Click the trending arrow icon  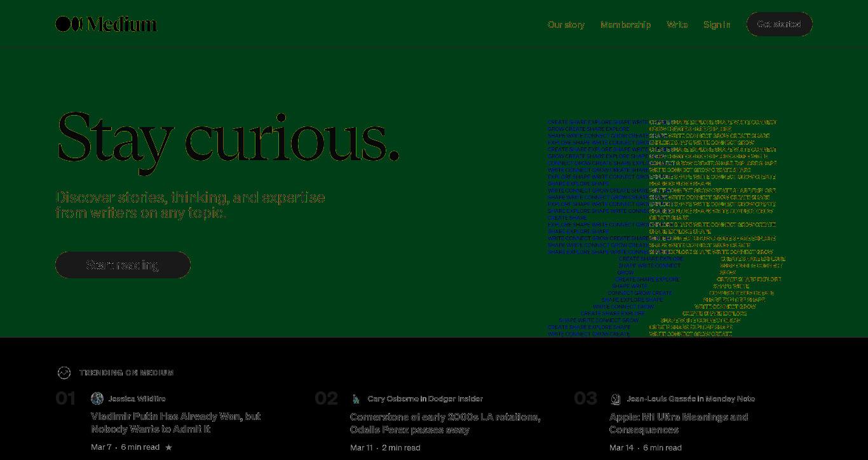[64, 373]
